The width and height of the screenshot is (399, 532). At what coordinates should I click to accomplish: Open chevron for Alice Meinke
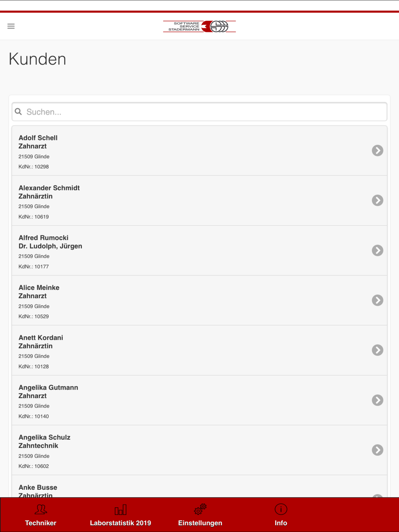377,300
